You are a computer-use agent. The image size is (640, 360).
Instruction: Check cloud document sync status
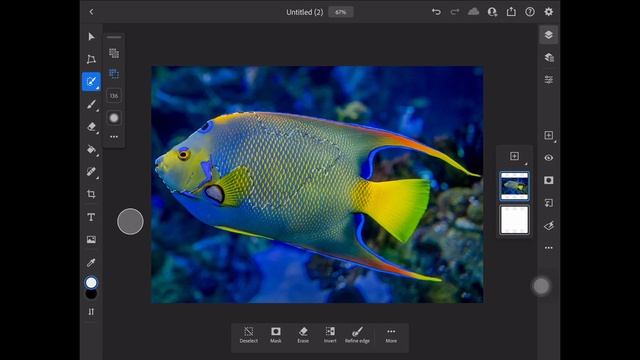tap(473, 11)
